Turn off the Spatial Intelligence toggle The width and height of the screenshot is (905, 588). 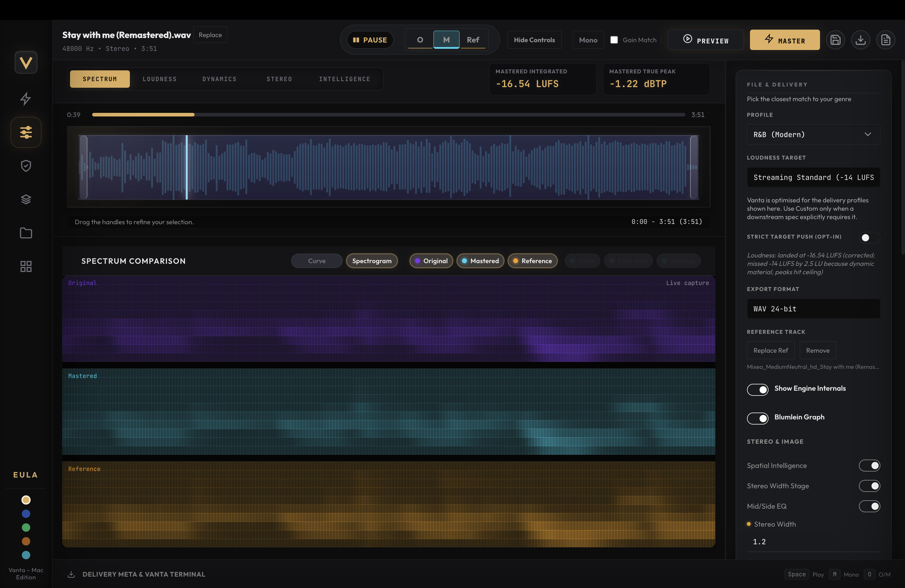click(x=870, y=465)
